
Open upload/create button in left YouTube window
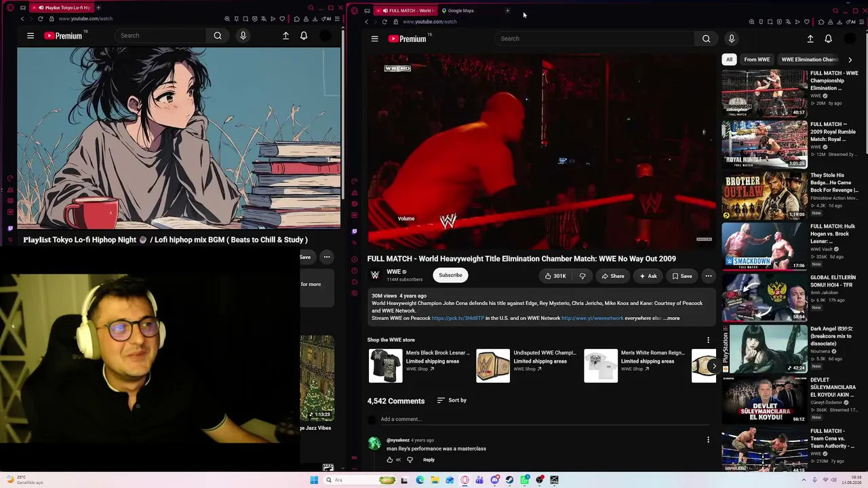coord(285,36)
